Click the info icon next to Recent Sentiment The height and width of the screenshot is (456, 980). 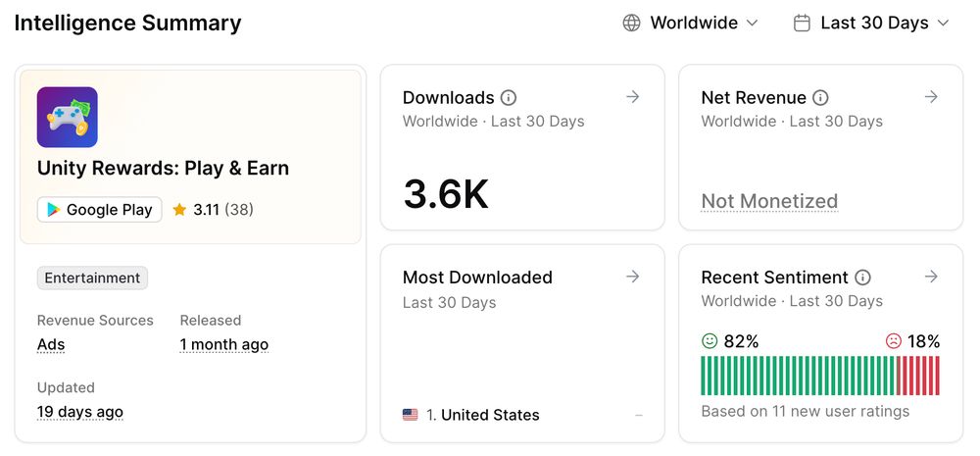click(862, 278)
